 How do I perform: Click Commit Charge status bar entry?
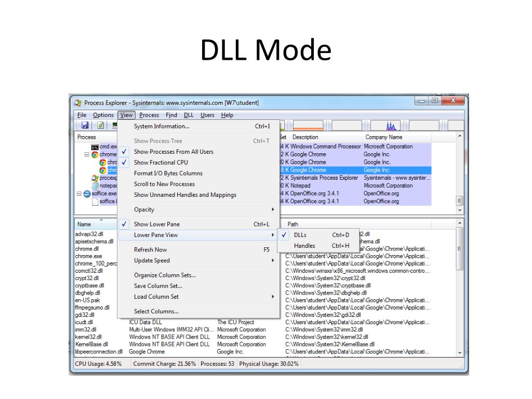(x=165, y=364)
